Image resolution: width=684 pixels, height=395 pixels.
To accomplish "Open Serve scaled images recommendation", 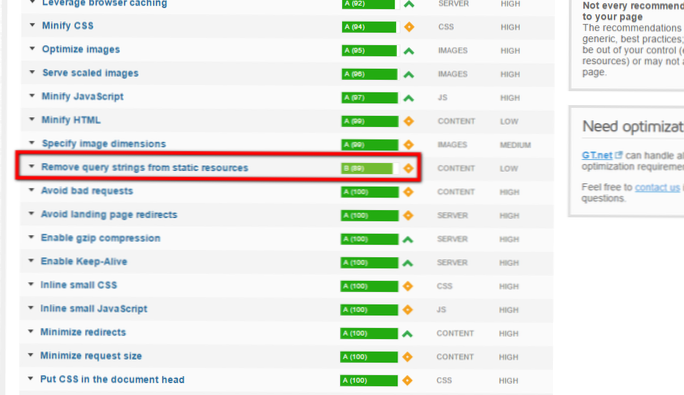I will [x=90, y=73].
